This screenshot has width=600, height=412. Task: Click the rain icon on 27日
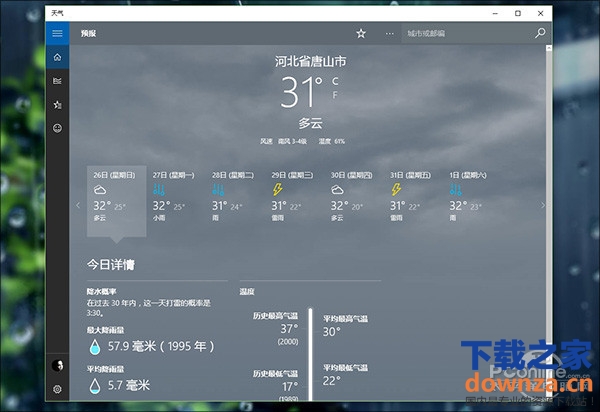click(x=159, y=189)
